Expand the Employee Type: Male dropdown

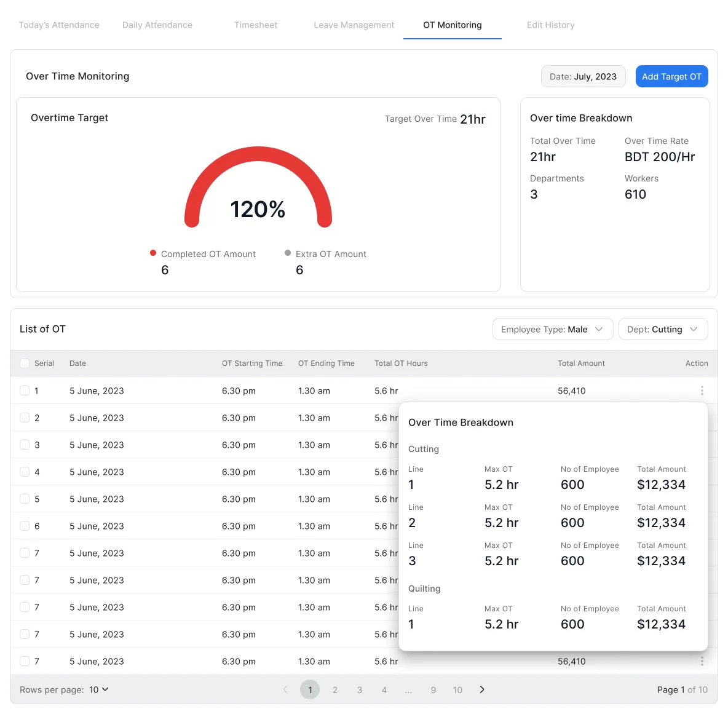tap(552, 329)
